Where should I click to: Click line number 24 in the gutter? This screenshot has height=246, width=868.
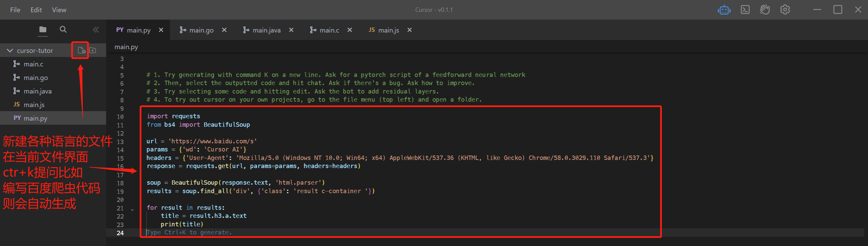pos(120,233)
